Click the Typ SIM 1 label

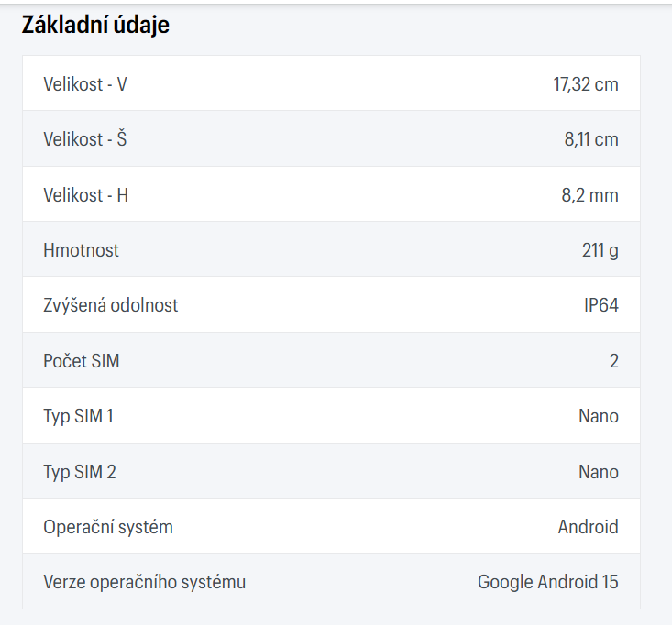coord(78,416)
